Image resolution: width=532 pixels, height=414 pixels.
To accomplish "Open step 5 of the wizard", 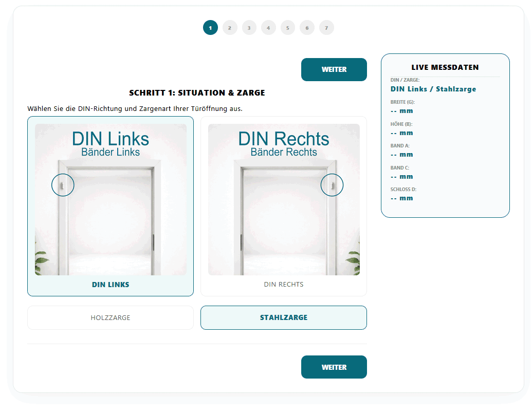I will (288, 28).
